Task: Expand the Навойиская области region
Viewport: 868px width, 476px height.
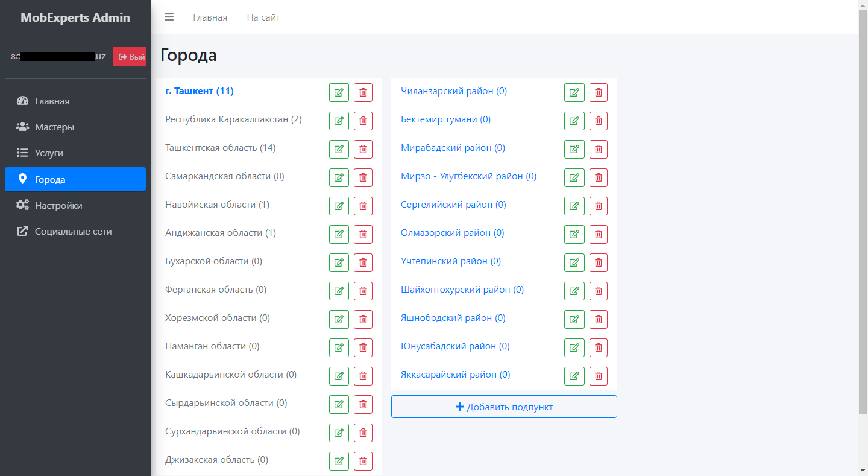Action: pyautogui.click(x=217, y=205)
